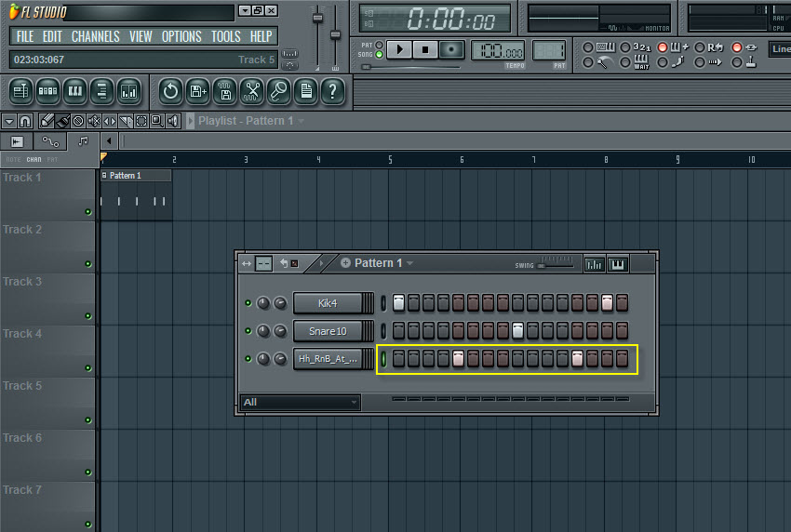This screenshot has height=532, width=791.
Task: Toggle the metronome option
Action: tap(588, 62)
